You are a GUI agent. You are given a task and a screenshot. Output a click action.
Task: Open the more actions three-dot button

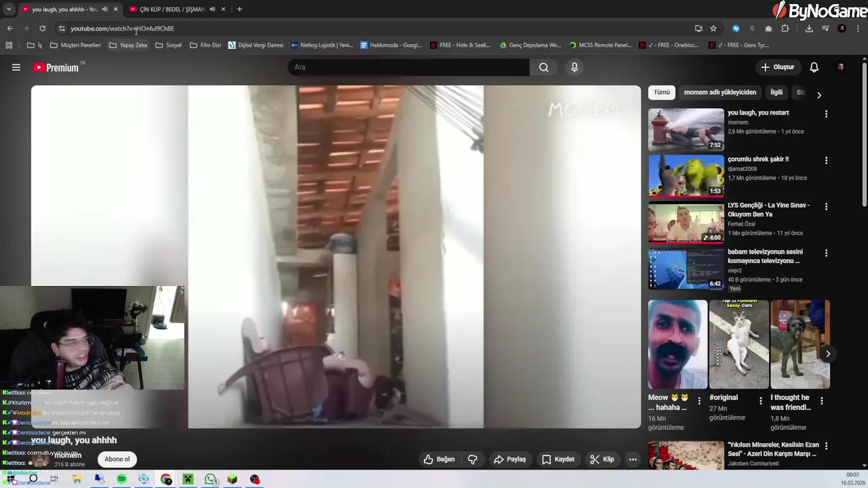coord(633,460)
